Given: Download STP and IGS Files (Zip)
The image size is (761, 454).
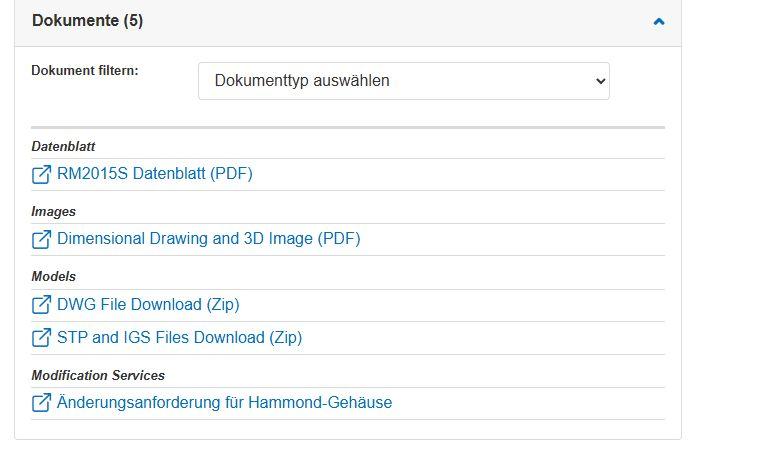Looking at the screenshot, I should coord(180,337).
